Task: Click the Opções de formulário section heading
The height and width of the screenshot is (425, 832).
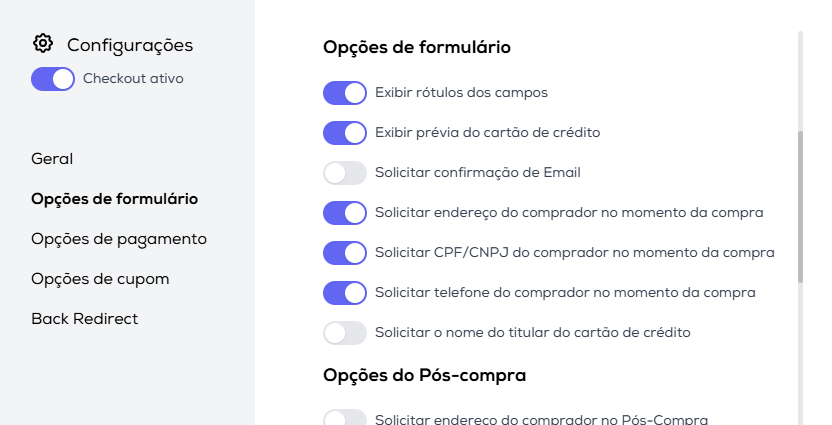Action: pos(417,47)
